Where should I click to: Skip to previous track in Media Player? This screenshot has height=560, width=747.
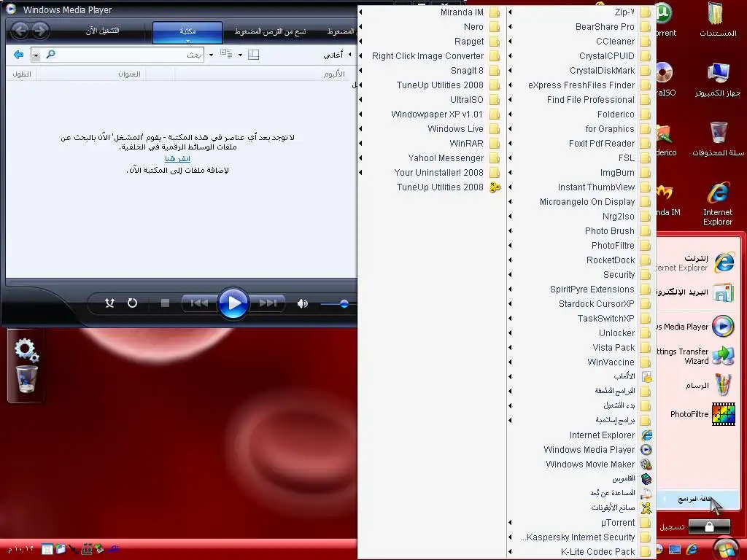(199, 303)
